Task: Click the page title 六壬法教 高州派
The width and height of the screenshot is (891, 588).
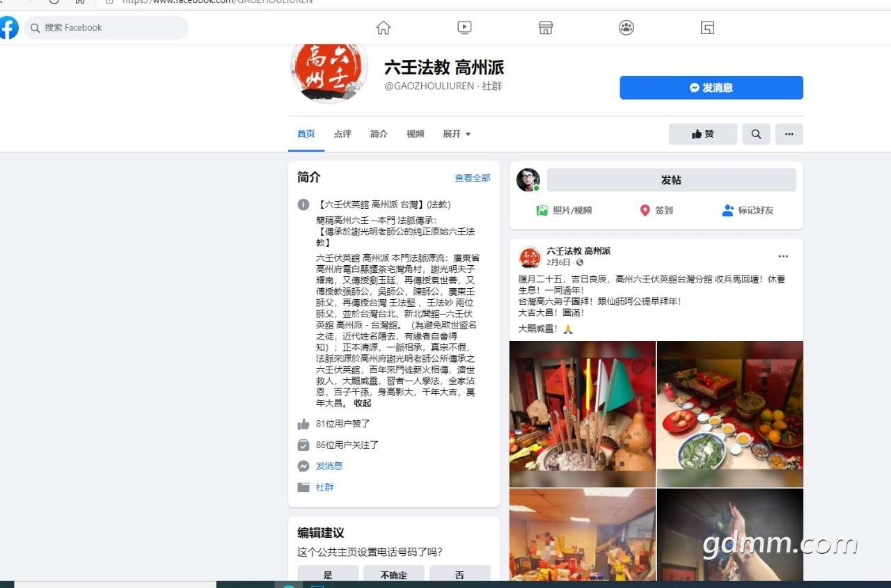Action: coord(444,67)
